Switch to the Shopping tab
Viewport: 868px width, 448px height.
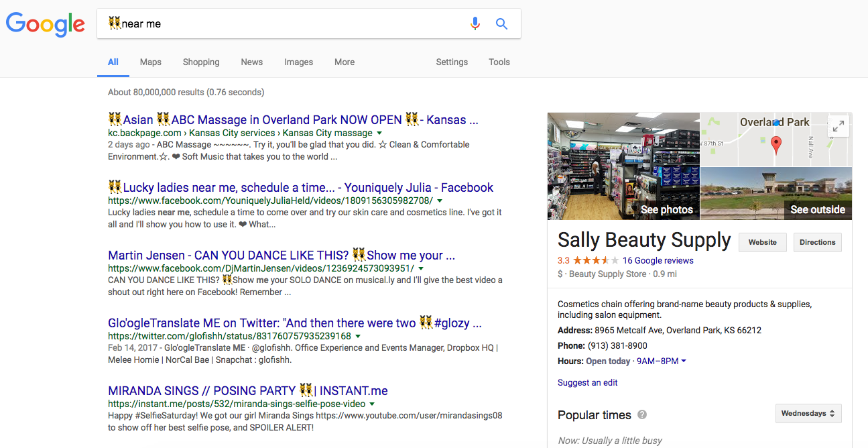point(201,62)
